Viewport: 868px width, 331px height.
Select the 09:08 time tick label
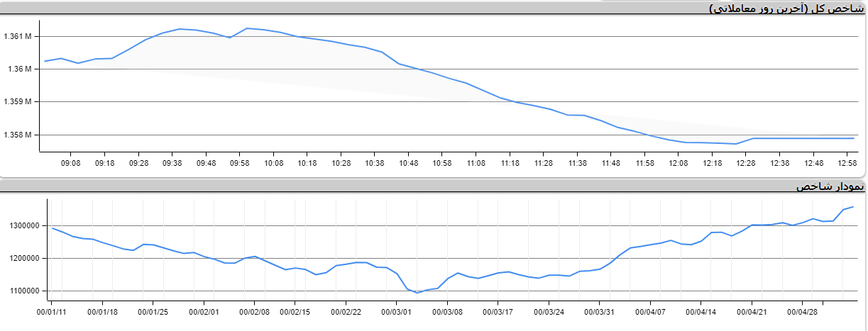point(71,163)
